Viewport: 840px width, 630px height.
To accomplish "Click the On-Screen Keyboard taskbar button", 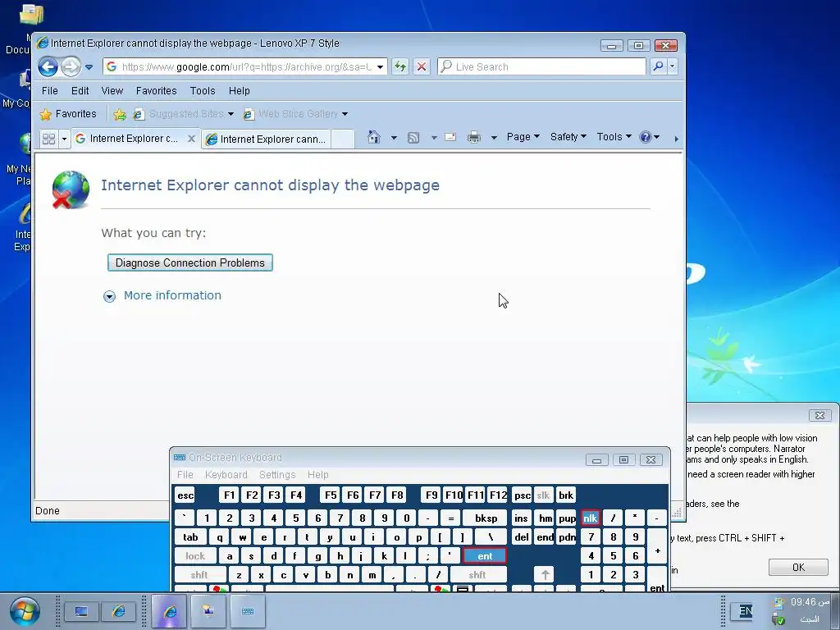I will (x=248, y=610).
